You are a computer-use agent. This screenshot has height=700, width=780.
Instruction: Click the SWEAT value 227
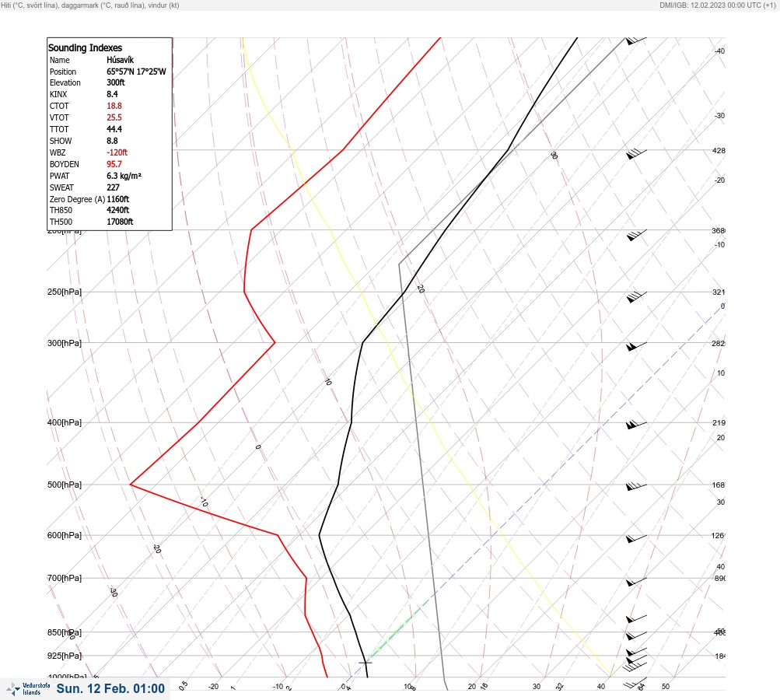113,187
